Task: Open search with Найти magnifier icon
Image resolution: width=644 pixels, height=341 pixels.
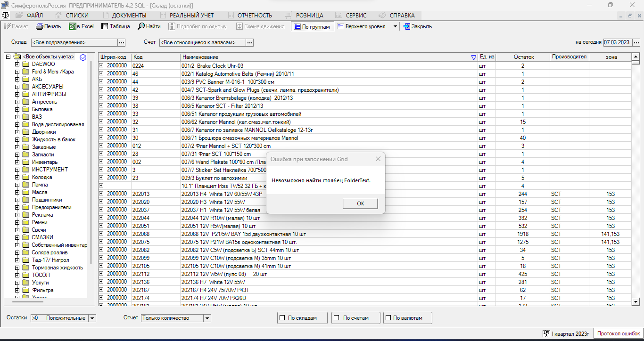Action: 141,27
